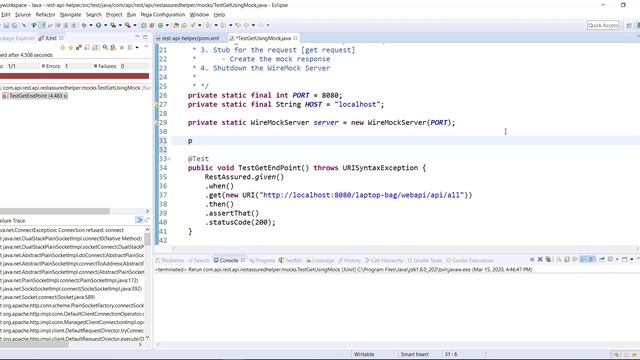
Task: Click Filter Stack Trace icon in Failure Trace
Action: 139,220
